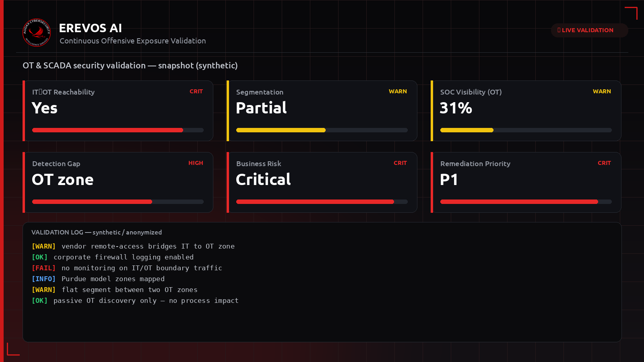This screenshot has width=644, height=362.
Task: Click the WARN tag on SOC Visibility card
Action: pos(602,92)
